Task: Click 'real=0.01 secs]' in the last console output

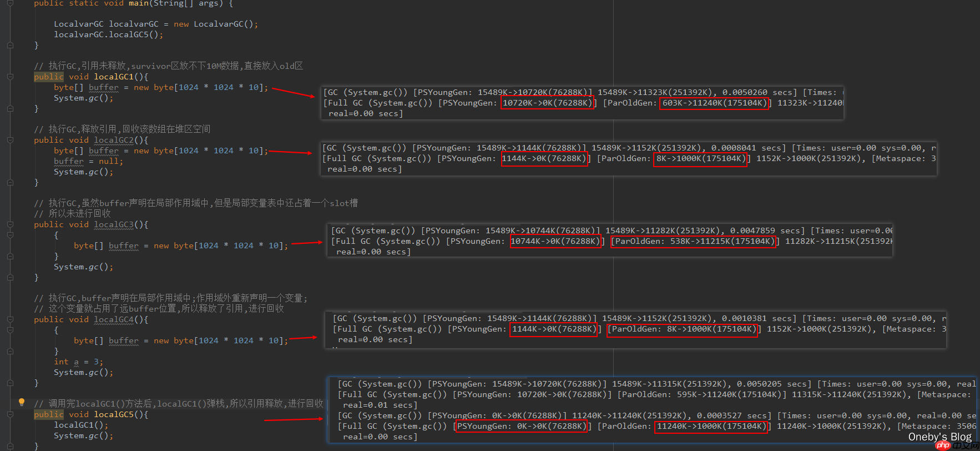Action: coord(380,405)
